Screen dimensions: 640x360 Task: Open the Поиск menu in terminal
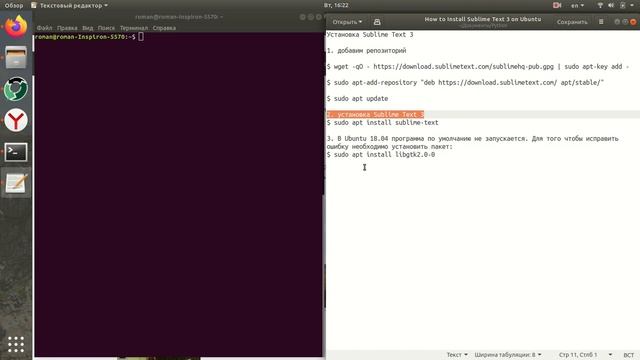pyautogui.click(x=106, y=28)
